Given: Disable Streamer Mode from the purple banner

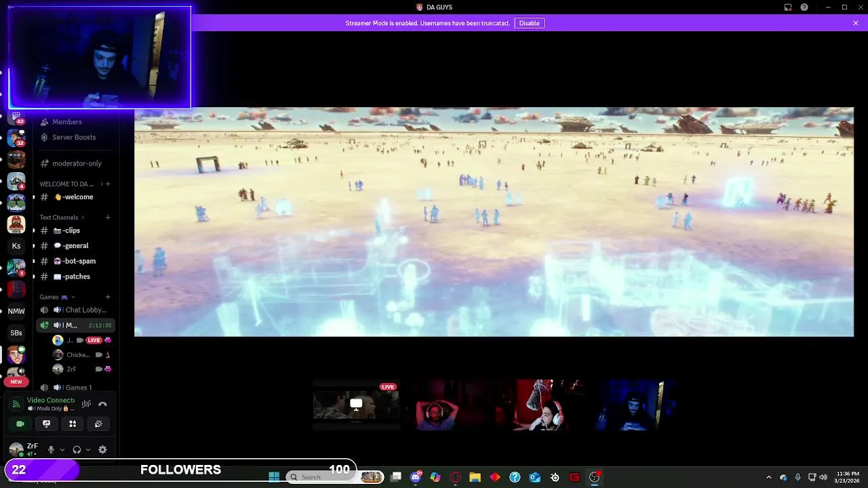Looking at the screenshot, I should point(529,23).
